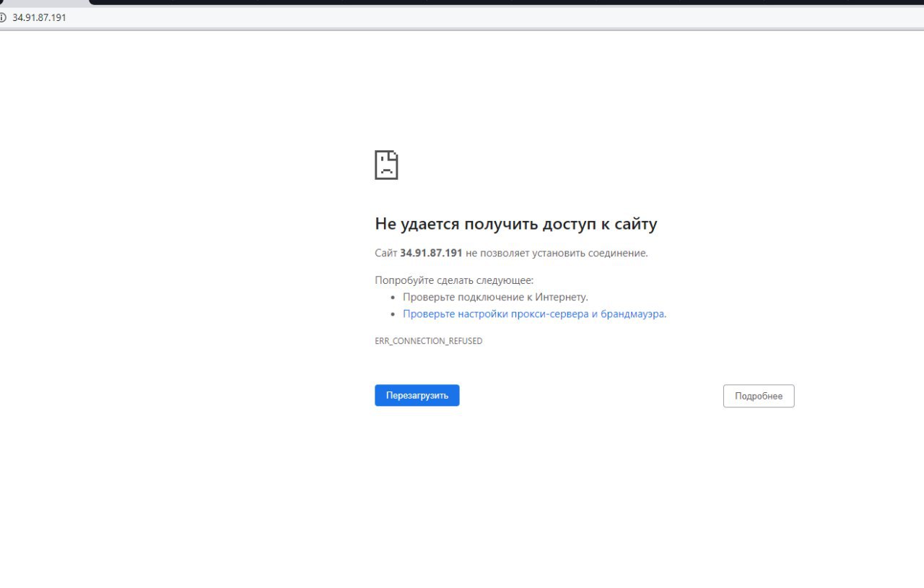Screen dimensions: 924x588
Task: Click the word Сайт in error message
Action: click(x=385, y=253)
